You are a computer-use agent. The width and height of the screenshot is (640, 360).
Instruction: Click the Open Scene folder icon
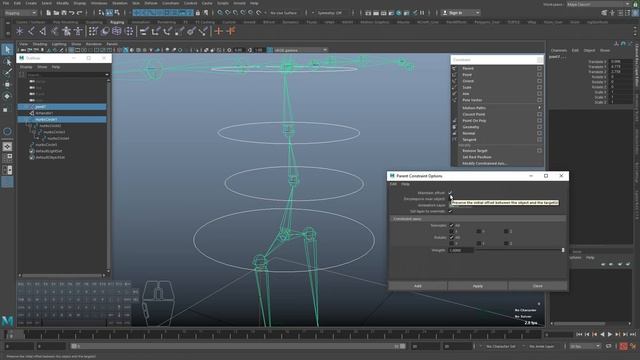(56, 13)
